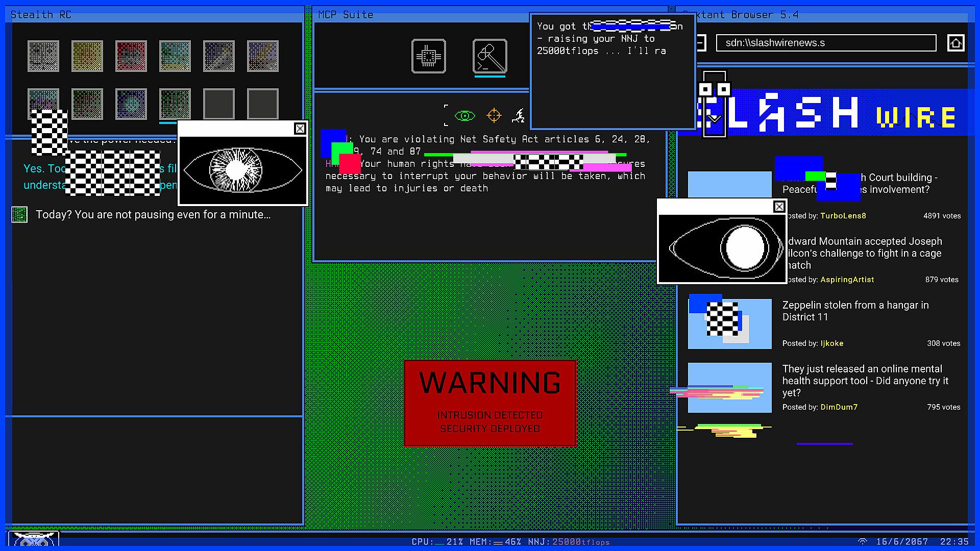The height and width of the screenshot is (551, 980).
Task: Select the hammer terminal tool icon
Action: 489,56
